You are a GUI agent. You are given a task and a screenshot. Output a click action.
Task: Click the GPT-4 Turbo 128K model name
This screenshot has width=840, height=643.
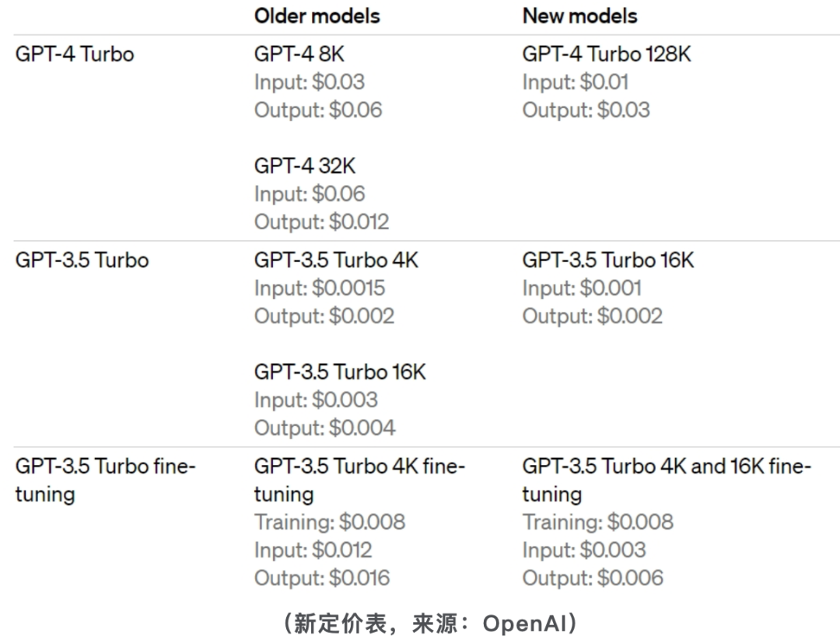[607, 54]
